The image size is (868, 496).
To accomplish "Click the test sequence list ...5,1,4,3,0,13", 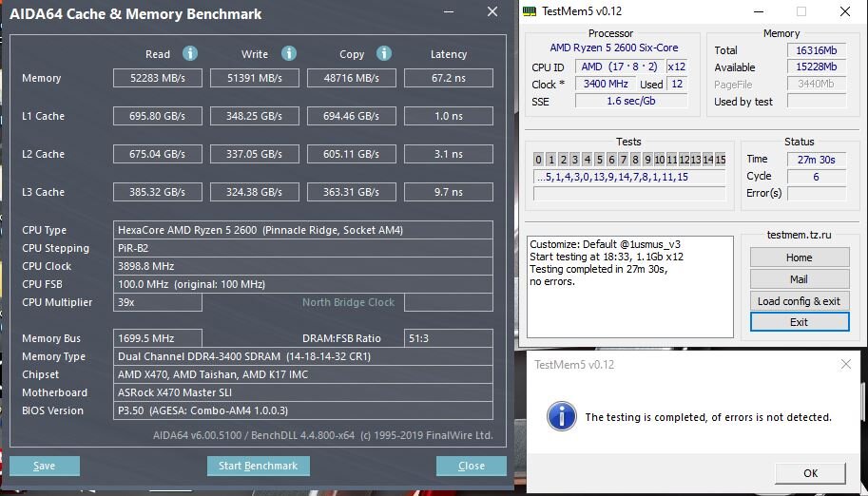I will click(x=629, y=177).
